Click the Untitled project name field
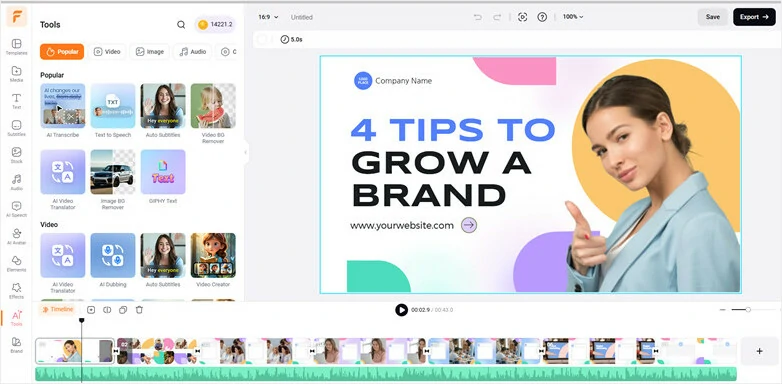Viewport: 782px width, 384px height. 302,17
